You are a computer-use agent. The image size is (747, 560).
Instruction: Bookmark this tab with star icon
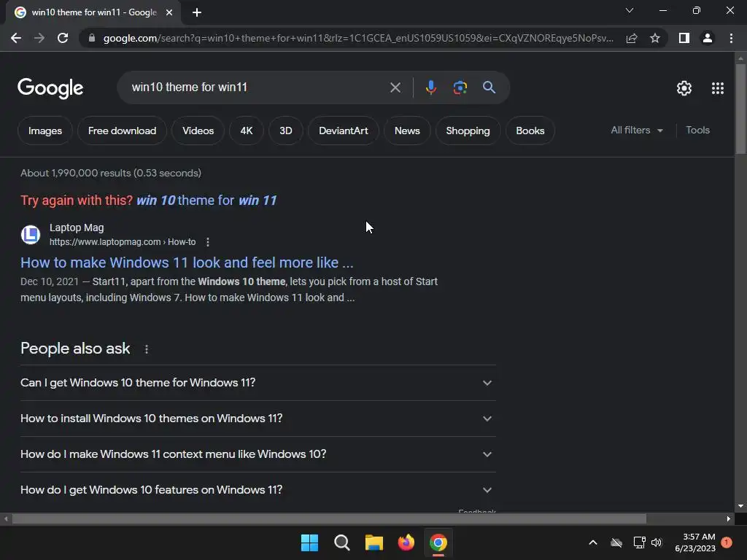[655, 38]
